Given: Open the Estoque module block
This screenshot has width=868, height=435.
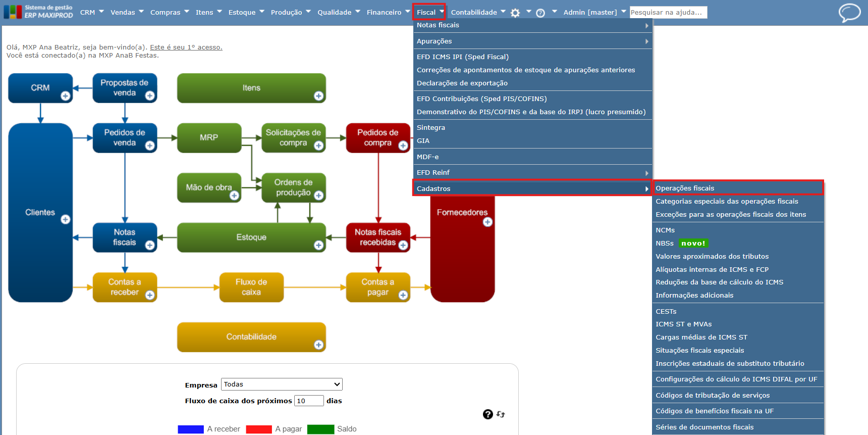Looking at the screenshot, I should pyautogui.click(x=251, y=237).
